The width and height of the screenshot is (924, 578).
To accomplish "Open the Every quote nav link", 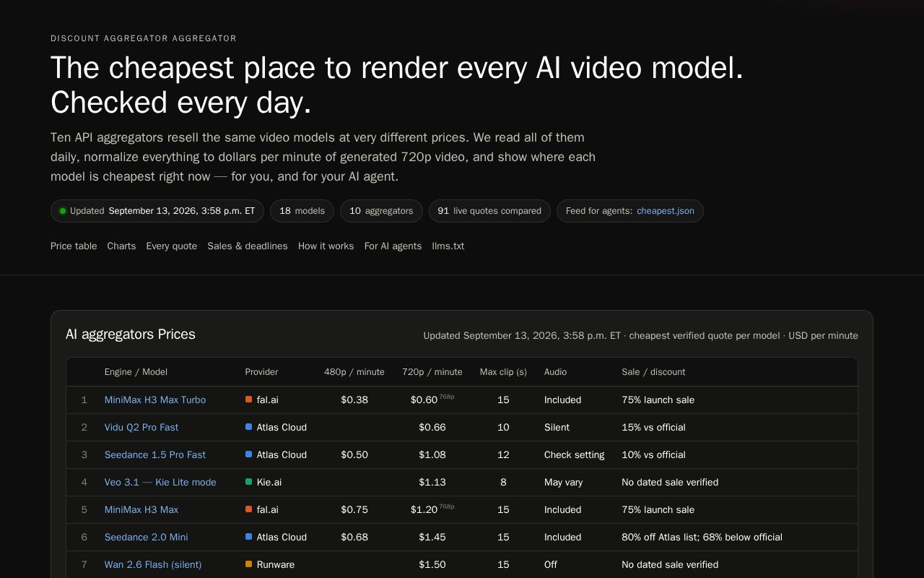I will coord(172,246).
